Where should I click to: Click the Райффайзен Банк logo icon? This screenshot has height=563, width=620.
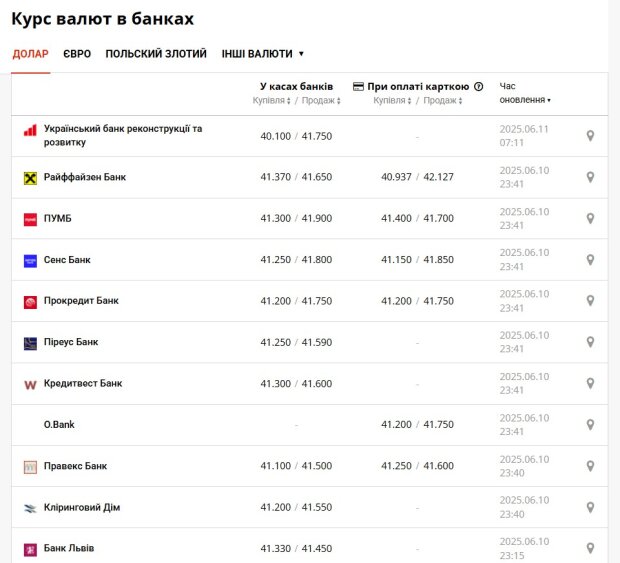tap(30, 178)
